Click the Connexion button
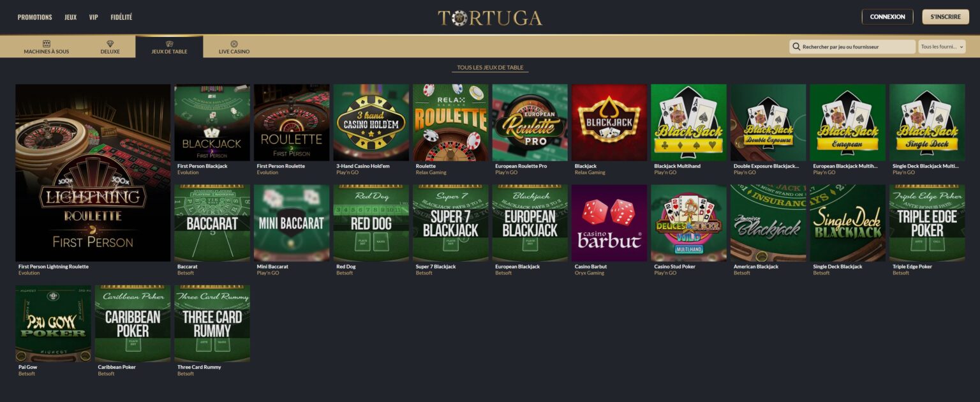Viewport: 980px width, 402px height. click(887, 17)
